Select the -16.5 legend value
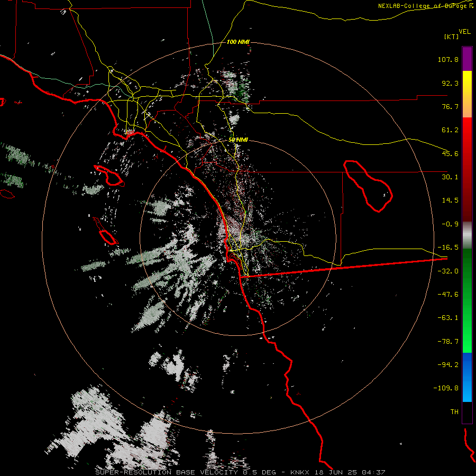 (x=448, y=248)
